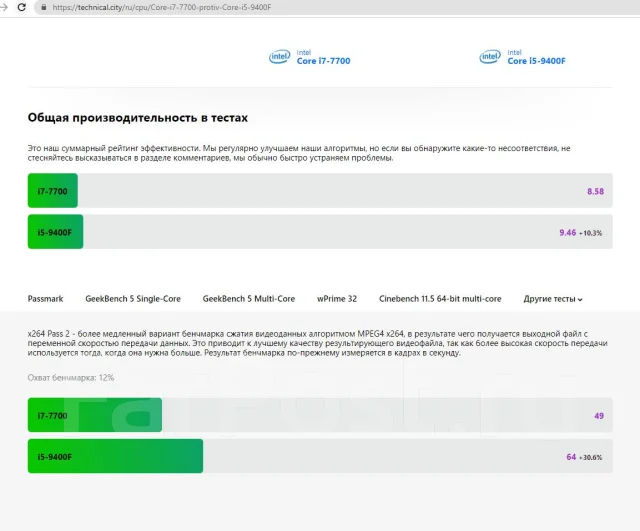Open the Core i7-7700 link
Screen dimensions: 640x531
pyautogui.click(x=323, y=61)
